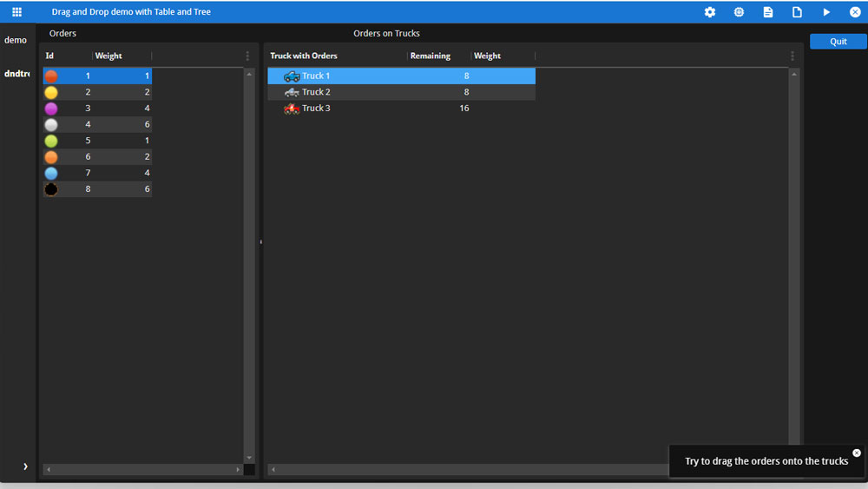Open settings gear icon in top bar
The height and width of the screenshot is (489, 868).
[710, 11]
